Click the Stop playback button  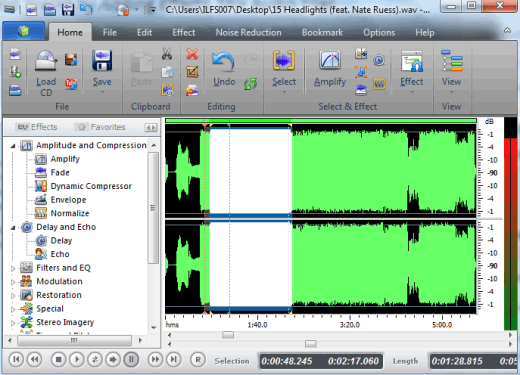click(x=59, y=359)
